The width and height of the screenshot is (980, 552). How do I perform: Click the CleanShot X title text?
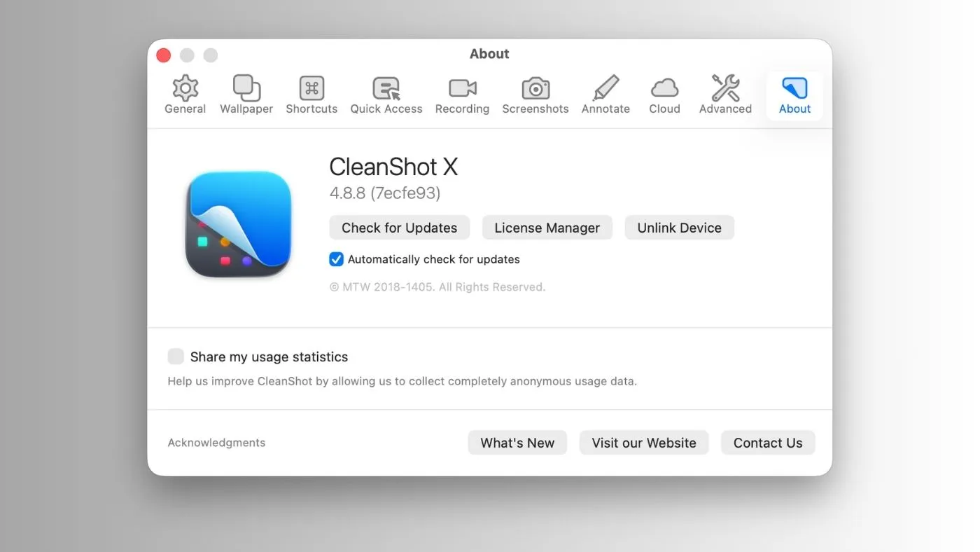pyautogui.click(x=393, y=167)
